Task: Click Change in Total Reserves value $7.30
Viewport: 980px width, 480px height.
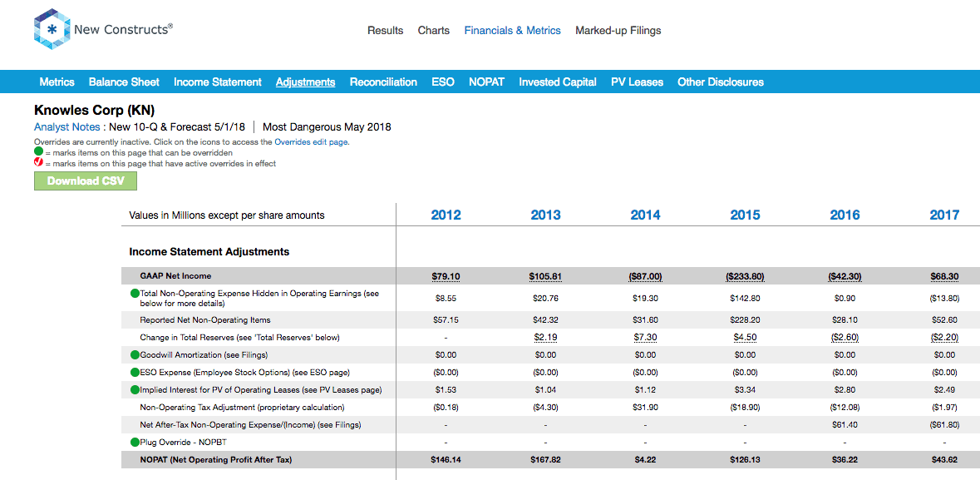Action: click(645, 337)
